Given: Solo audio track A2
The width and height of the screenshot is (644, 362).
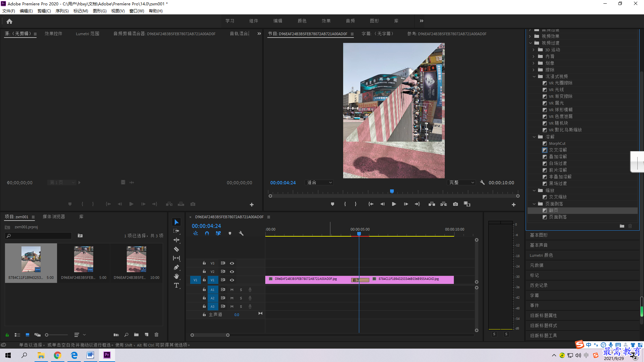Looking at the screenshot, I should click(x=241, y=298).
